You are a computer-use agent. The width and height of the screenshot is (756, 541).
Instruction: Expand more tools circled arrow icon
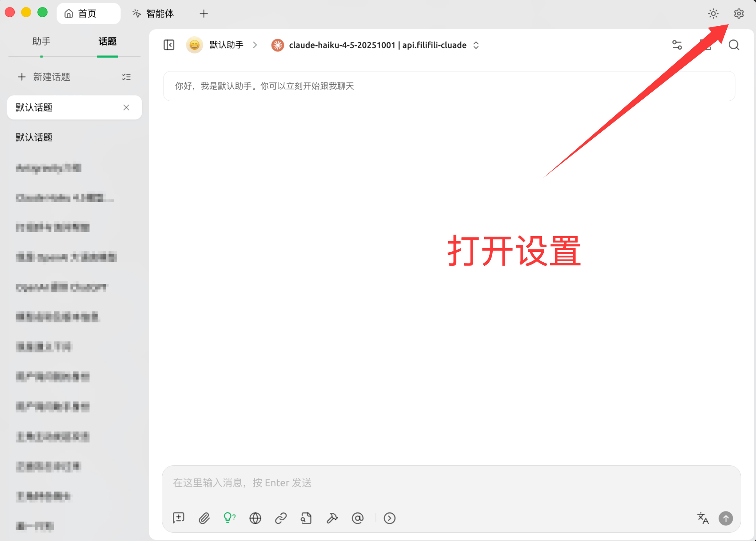[389, 518]
